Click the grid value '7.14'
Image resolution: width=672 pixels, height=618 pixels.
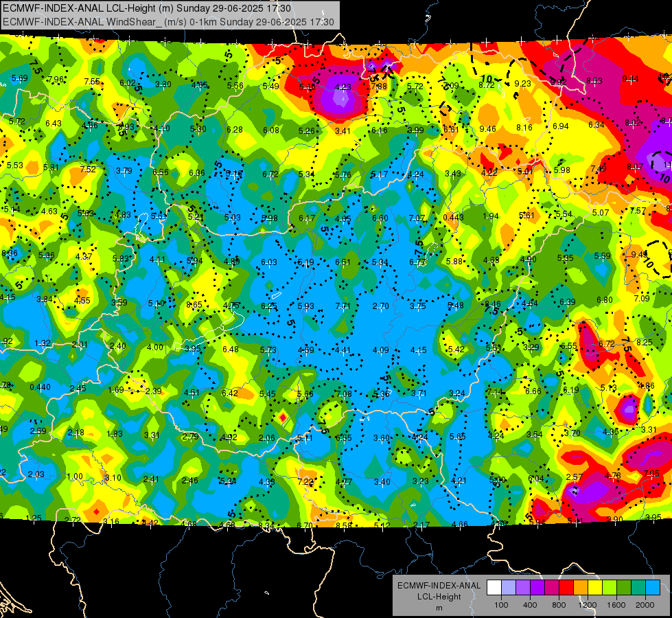494,392
